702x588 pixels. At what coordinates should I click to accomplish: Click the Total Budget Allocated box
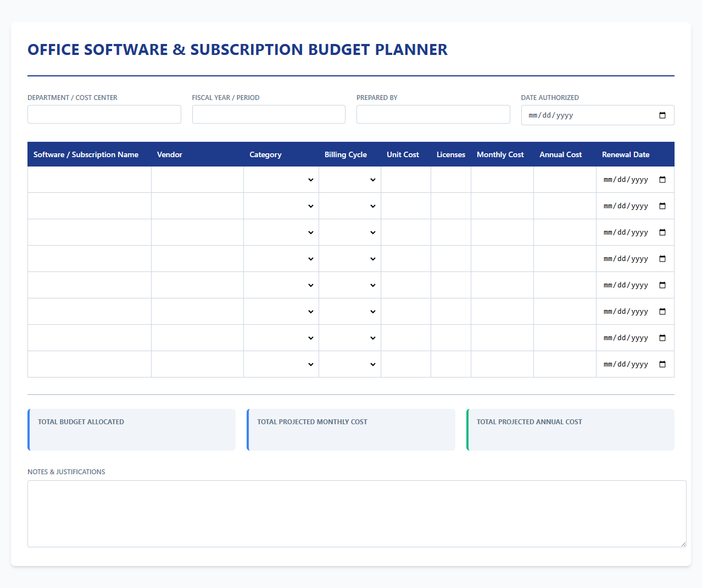coord(132,430)
